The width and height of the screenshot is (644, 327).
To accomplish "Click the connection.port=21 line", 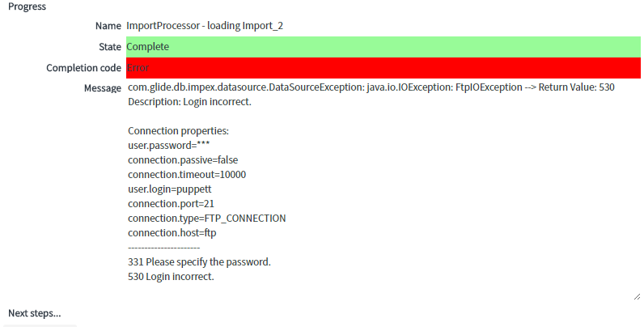I will click(x=171, y=204).
